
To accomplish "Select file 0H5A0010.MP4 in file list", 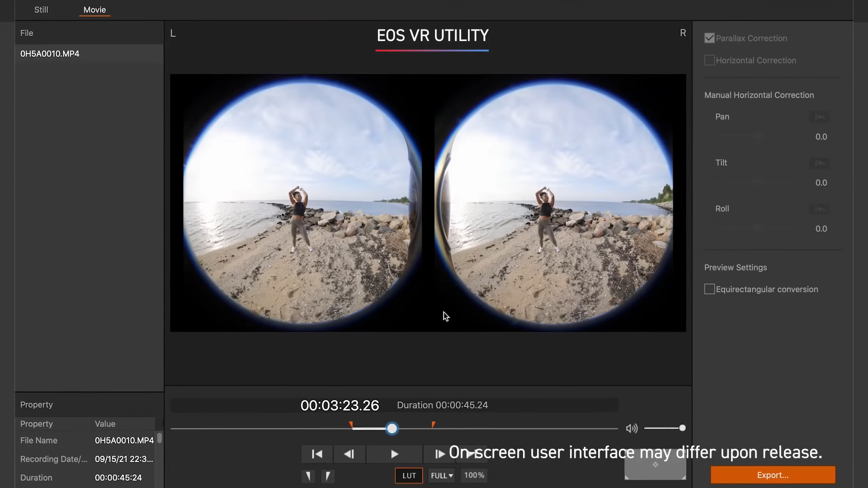I will (50, 54).
